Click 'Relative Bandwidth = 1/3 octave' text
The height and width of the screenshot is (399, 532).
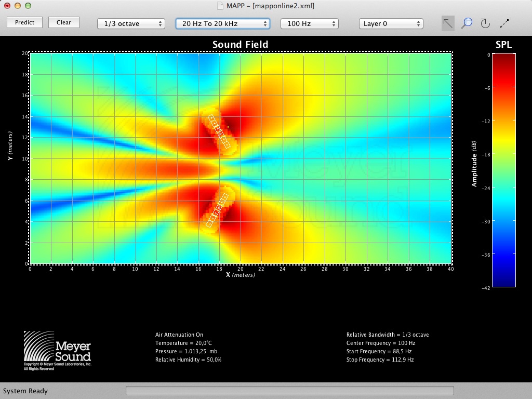pos(388,335)
